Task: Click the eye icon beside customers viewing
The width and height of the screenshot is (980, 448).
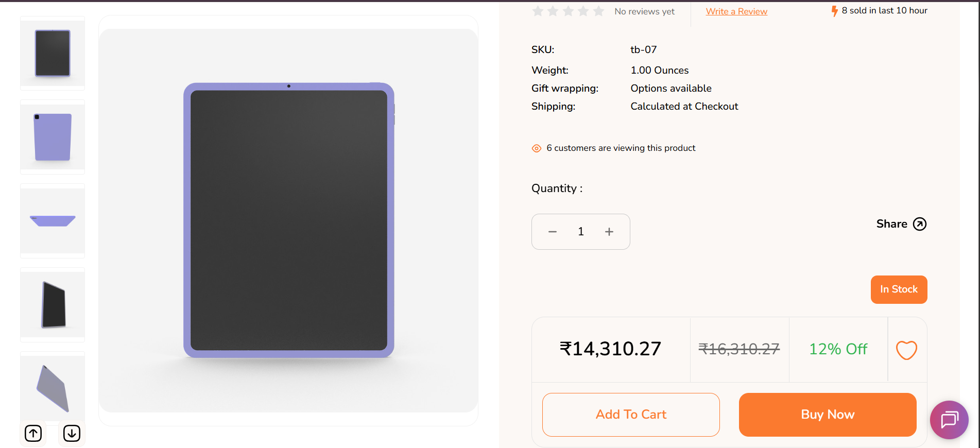Action: tap(537, 148)
